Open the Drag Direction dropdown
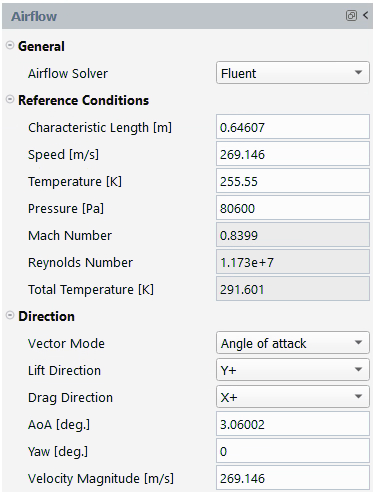This screenshot has width=373, height=492. point(293,397)
